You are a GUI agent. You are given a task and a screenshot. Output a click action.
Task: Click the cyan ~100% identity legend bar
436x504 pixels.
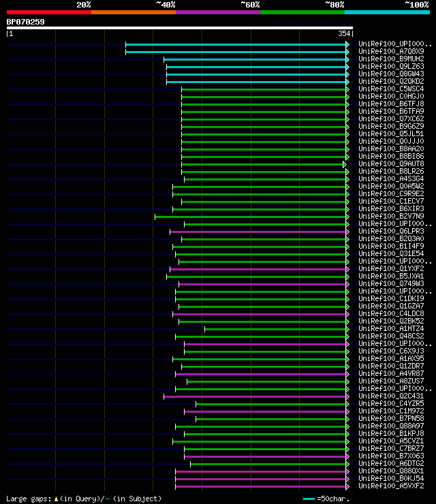click(387, 12)
